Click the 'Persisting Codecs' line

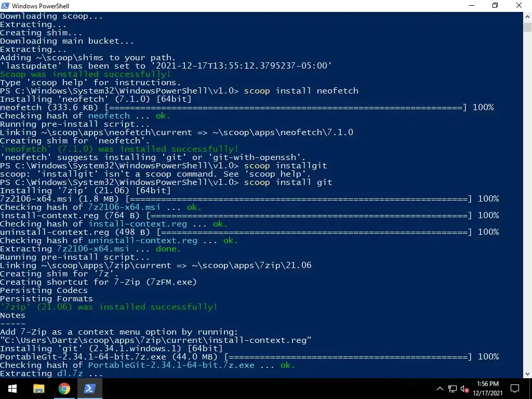coord(44,290)
